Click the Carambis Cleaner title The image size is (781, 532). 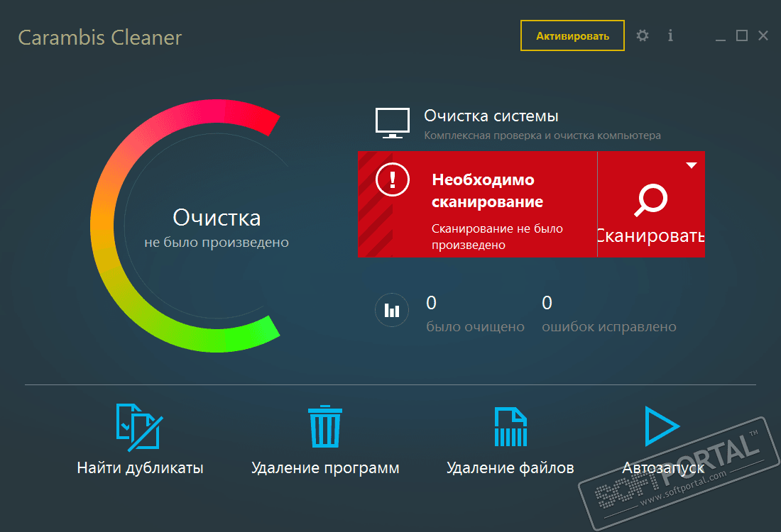[x=100, y=38]
